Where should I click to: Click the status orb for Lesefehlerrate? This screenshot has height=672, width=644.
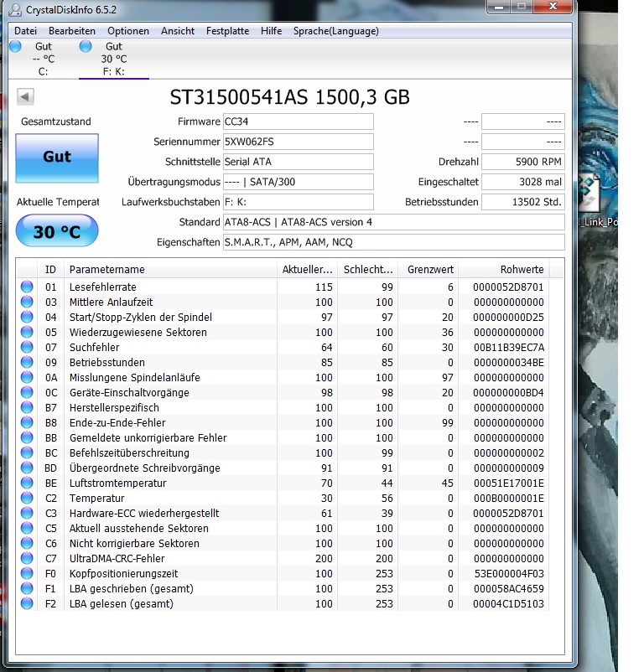(27, 287)
